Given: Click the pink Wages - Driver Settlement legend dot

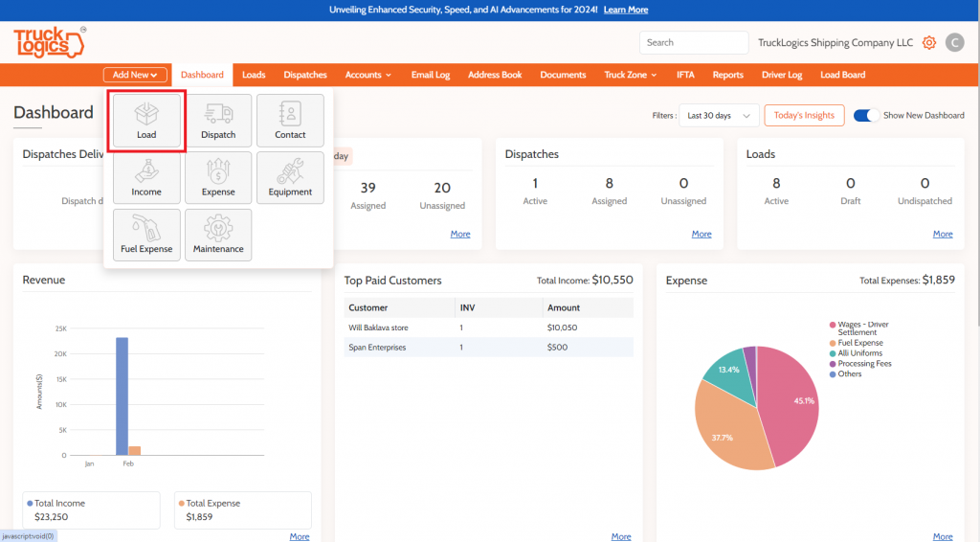Looking at the screenshot, I should (x=833, y=325).
